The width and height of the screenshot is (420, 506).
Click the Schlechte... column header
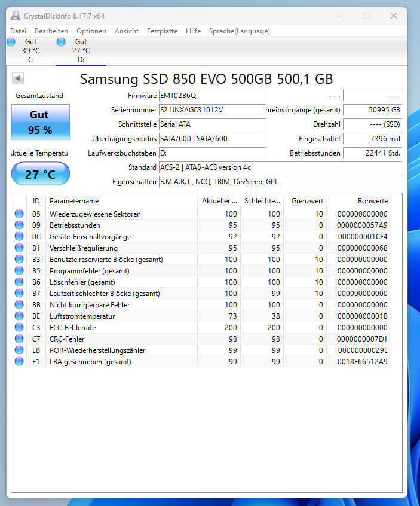(262, 201)
